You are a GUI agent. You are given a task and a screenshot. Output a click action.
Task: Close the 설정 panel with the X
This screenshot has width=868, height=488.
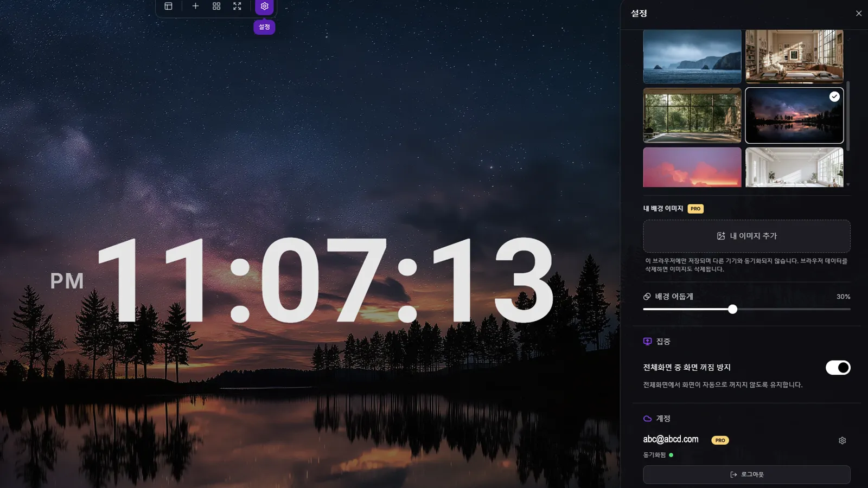(858, 13)
